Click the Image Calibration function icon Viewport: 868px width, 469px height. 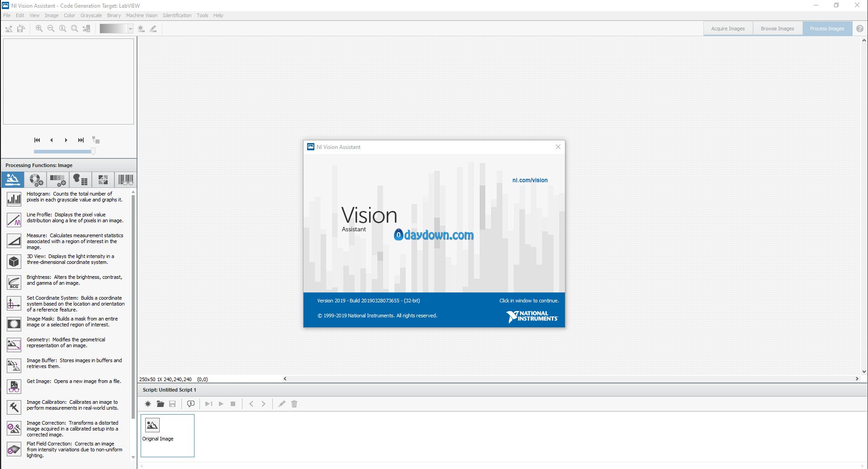(14, 407)
